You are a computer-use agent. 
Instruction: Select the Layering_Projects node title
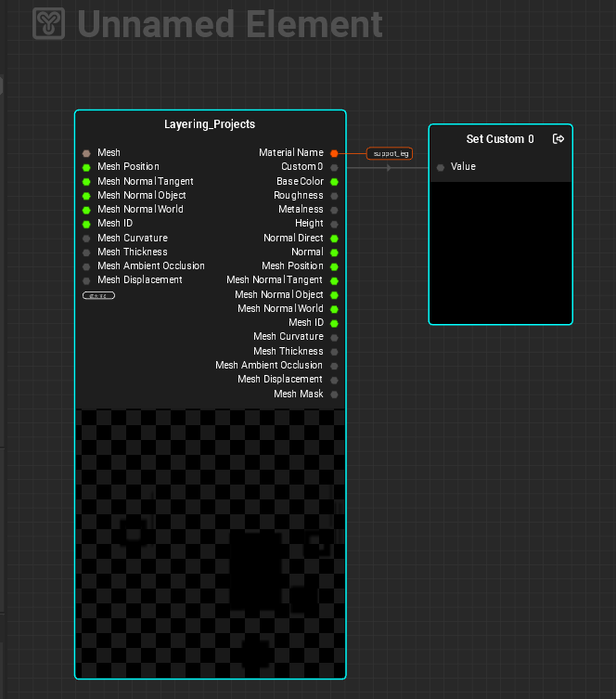[210, 124]
